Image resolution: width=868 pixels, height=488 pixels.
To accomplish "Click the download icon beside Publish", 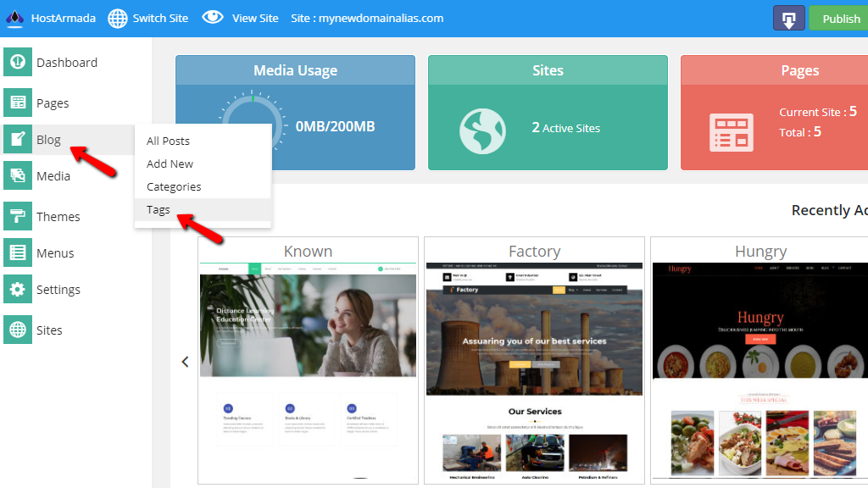I will coord(788,18).
